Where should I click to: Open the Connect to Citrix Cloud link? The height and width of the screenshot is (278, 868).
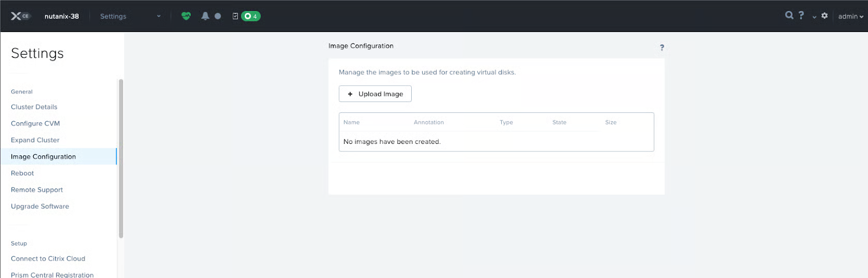point(48,259)
